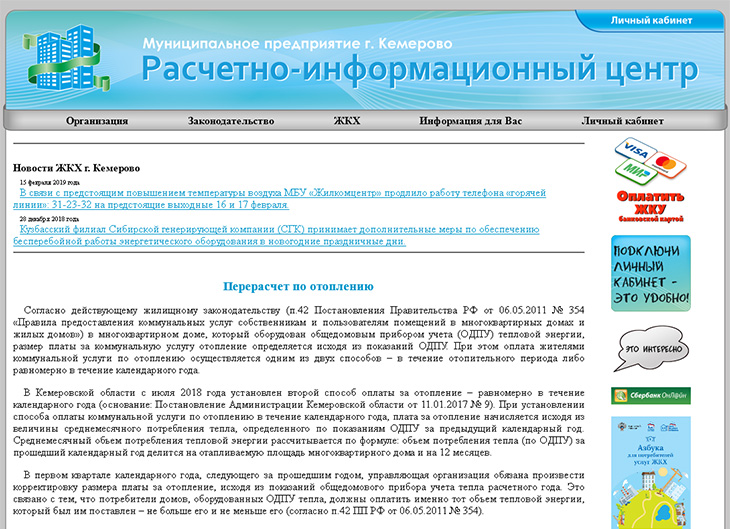Click the 'Перерасчет по отоплению' heading
730x529 pixels.
[x=298, y=286]
